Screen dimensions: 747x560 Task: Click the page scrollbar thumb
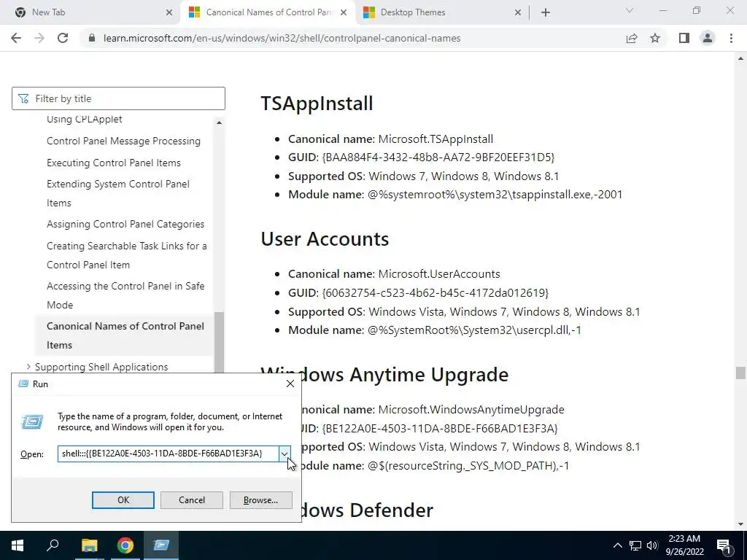click(740, 373)
